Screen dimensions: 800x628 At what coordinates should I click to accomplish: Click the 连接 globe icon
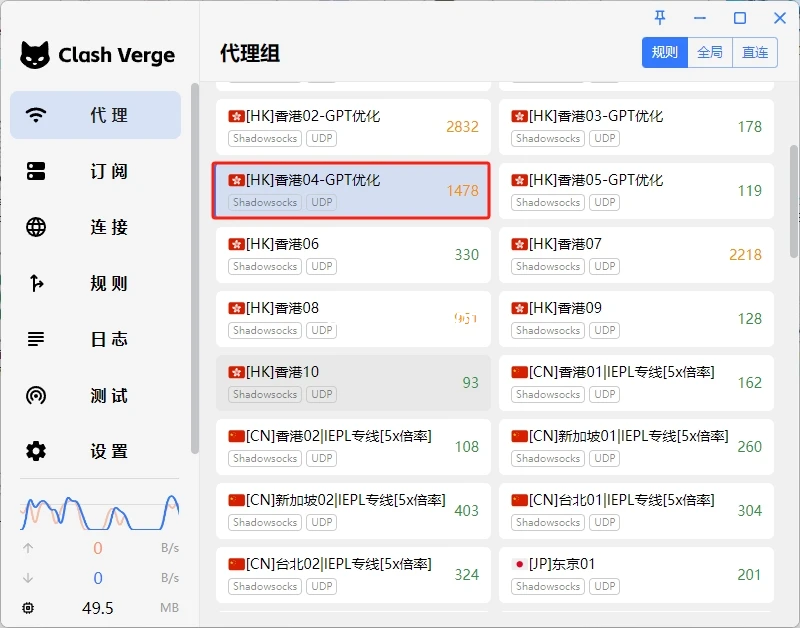coord(36,227)
